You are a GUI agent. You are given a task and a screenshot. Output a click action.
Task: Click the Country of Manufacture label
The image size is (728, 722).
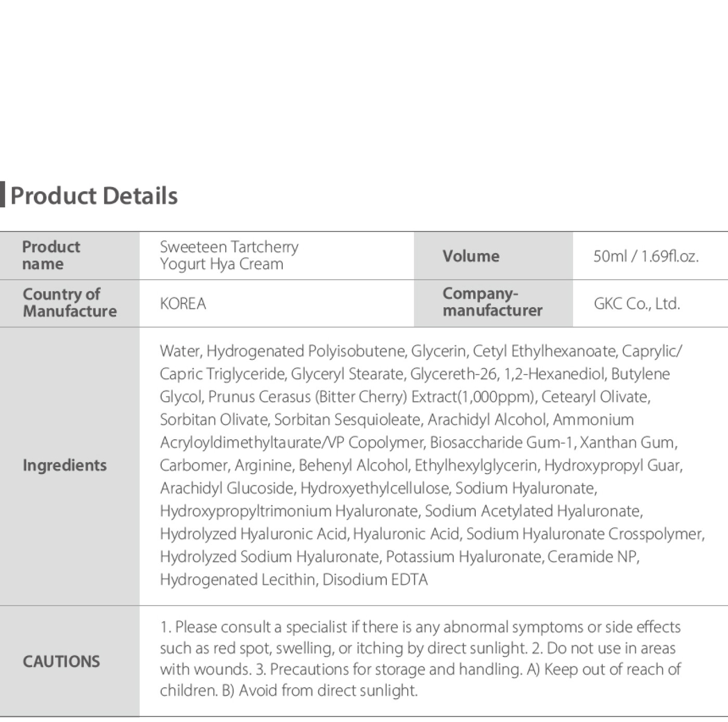pos(70,303)
